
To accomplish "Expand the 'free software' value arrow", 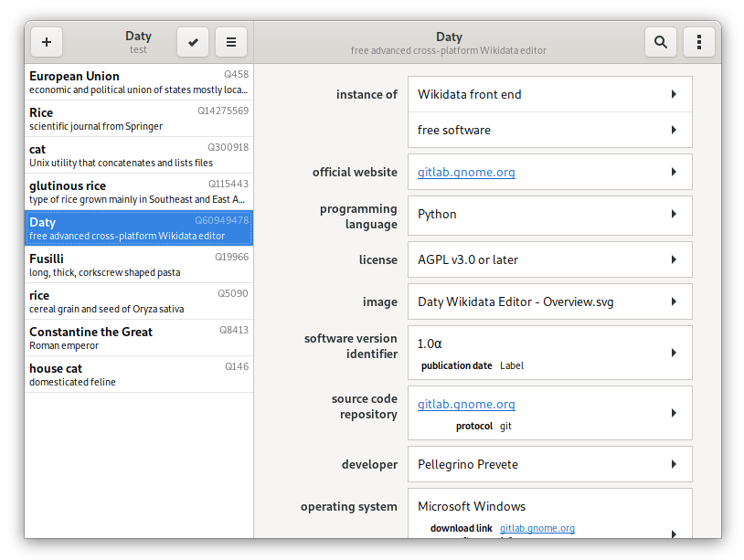I will point(674,130).
